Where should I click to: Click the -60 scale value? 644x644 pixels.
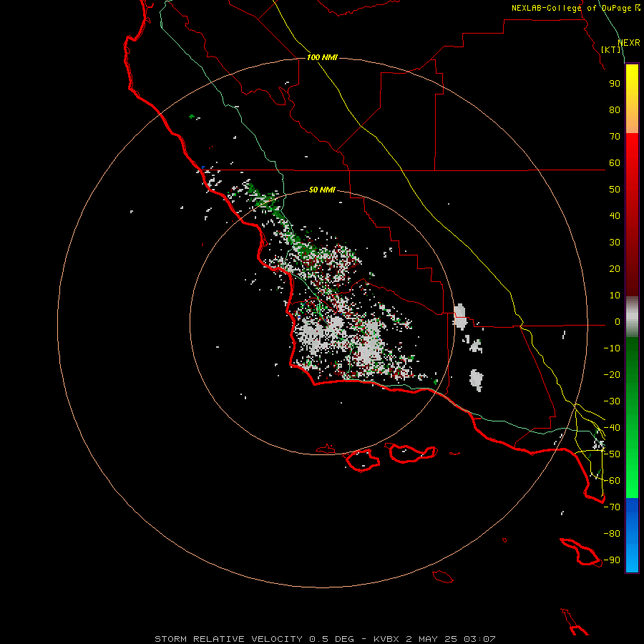612,481
